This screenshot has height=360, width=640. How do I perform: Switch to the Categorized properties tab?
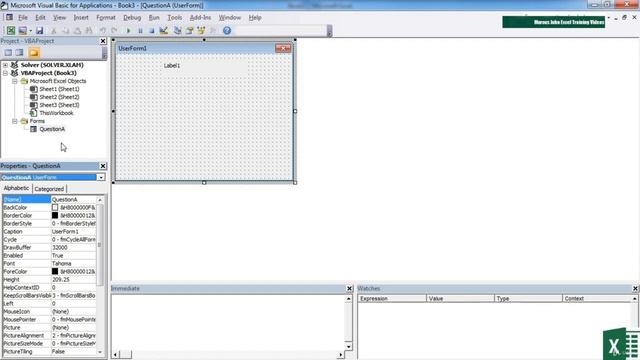(49, 189)
